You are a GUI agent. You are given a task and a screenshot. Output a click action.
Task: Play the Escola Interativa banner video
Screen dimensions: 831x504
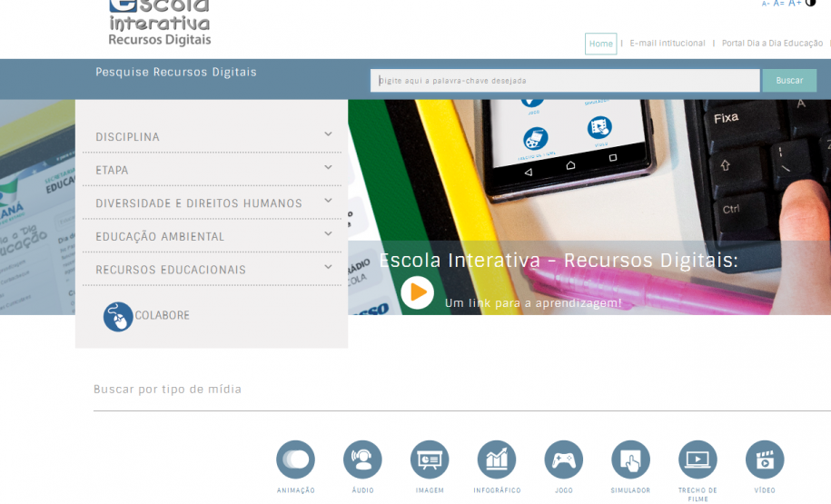[x=418, y=292]
